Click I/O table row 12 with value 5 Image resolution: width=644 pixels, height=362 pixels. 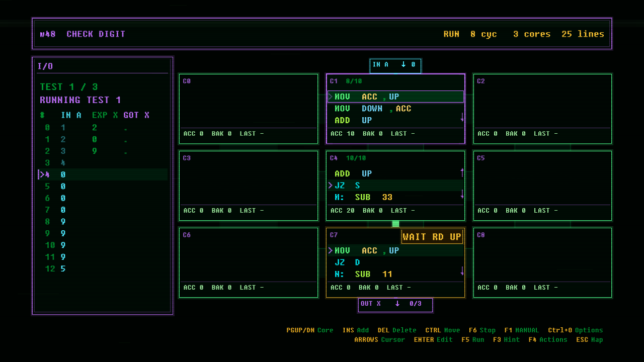coord(103,269)
